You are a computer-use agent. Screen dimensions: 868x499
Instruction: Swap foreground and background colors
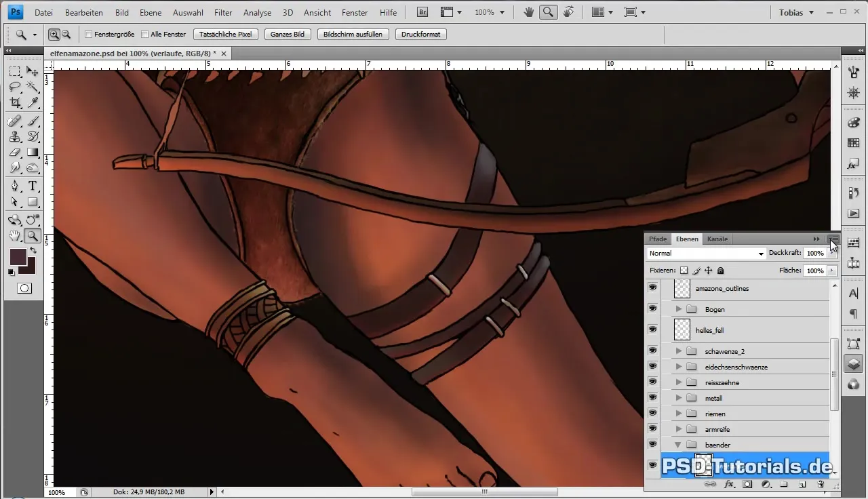(x=33, y=251)
